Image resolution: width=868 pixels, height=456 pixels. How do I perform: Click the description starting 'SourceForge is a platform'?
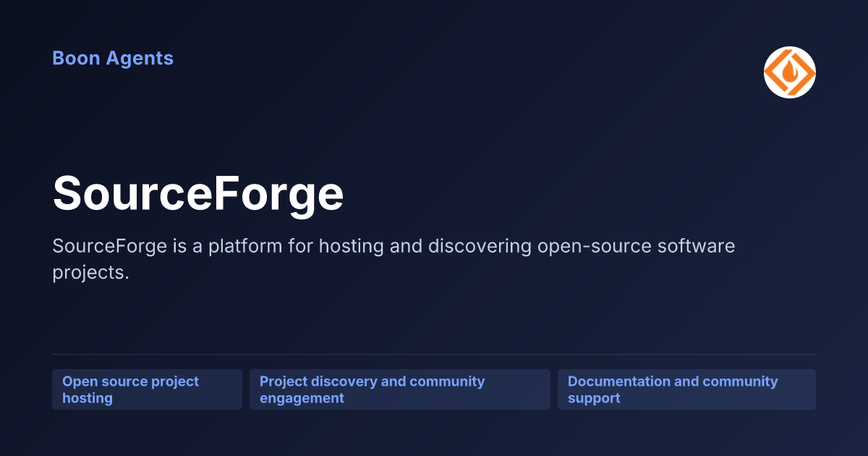pyautogui.click(x=393, y=259)
